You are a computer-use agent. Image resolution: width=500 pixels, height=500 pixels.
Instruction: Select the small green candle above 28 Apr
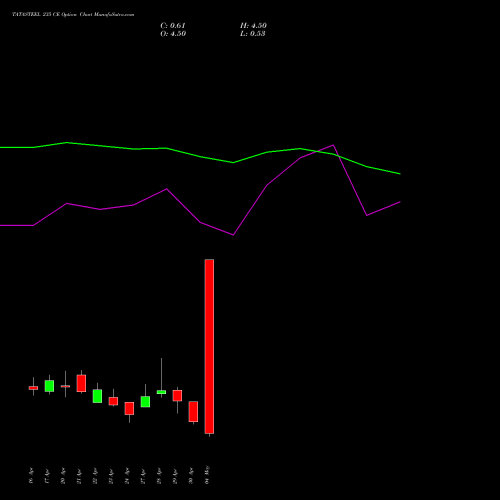pyautogui.click(x=161, y=392)
